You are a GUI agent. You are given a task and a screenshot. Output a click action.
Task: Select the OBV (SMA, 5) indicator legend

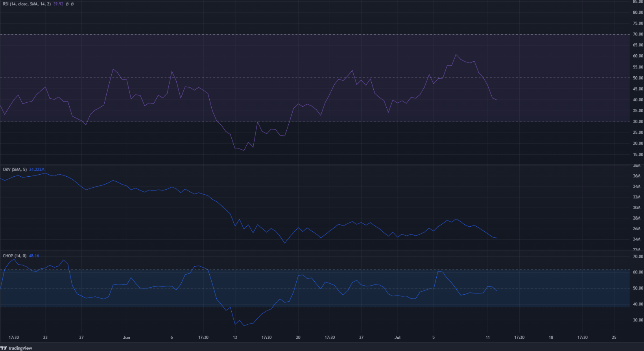(x=15, y=169)
